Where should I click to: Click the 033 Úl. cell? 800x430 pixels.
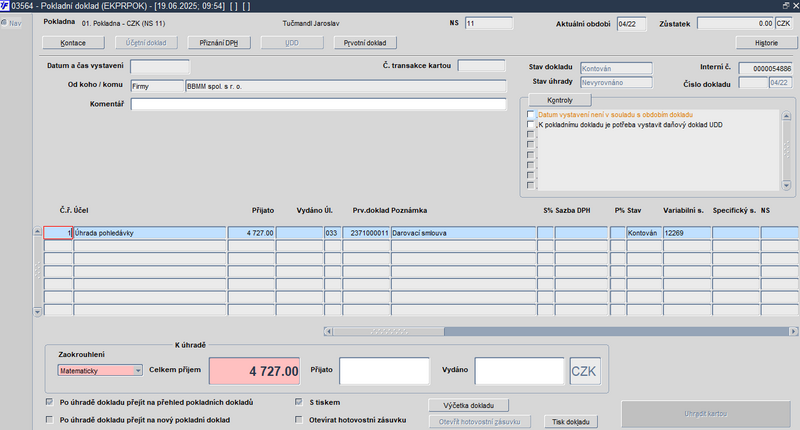(x=333, y=233)
